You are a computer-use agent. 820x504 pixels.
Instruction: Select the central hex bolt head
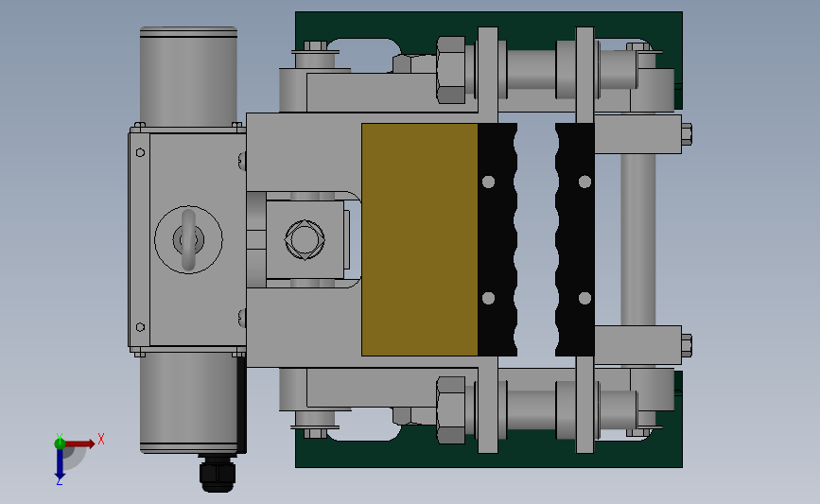(x=305, y=239)
